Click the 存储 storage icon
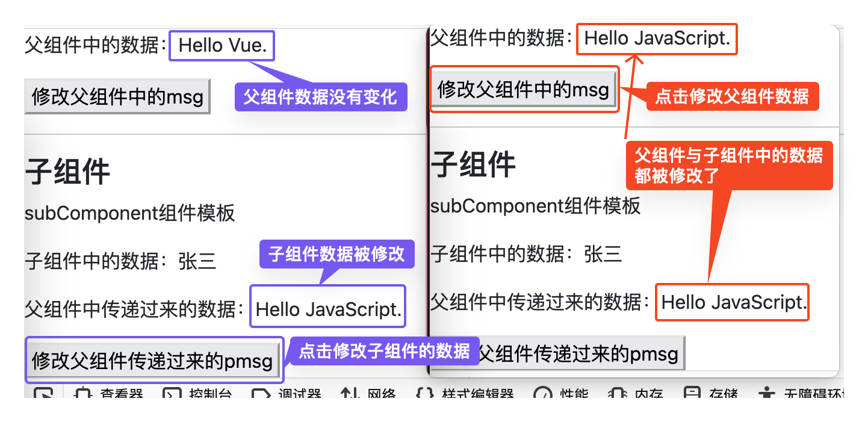Image resolution: width=868 pixels, height=422 pixels. tap(693, 394)
